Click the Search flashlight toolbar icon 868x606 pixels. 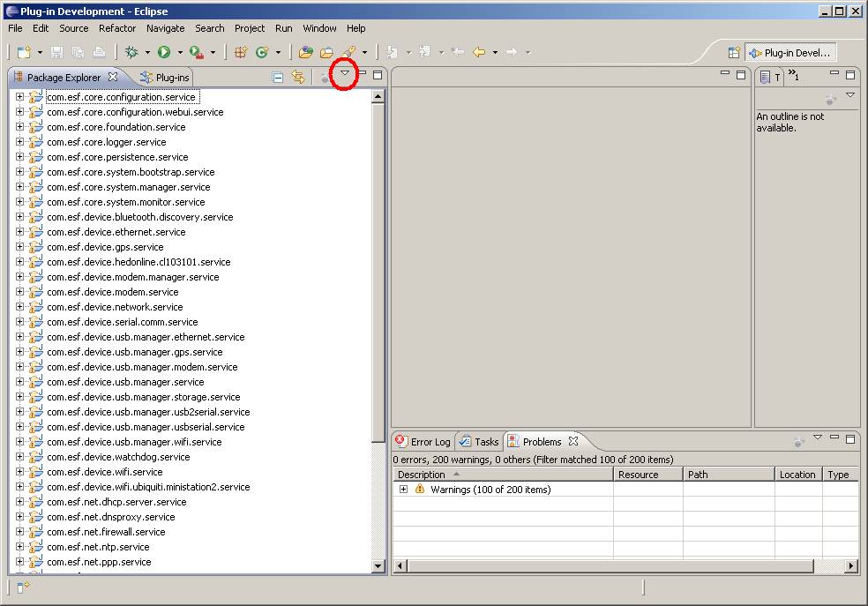click(348, 52)
